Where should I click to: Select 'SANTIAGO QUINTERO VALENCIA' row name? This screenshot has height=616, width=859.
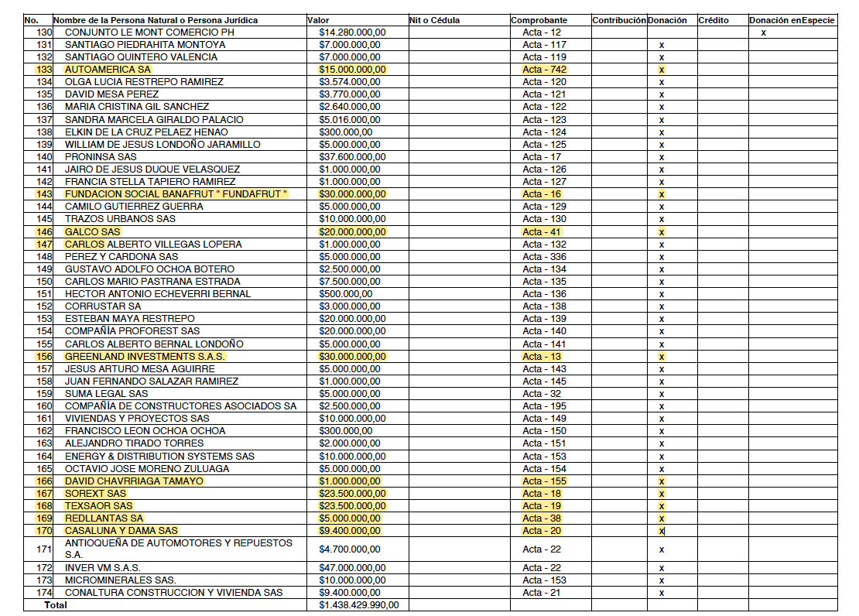tap(141, 57)
